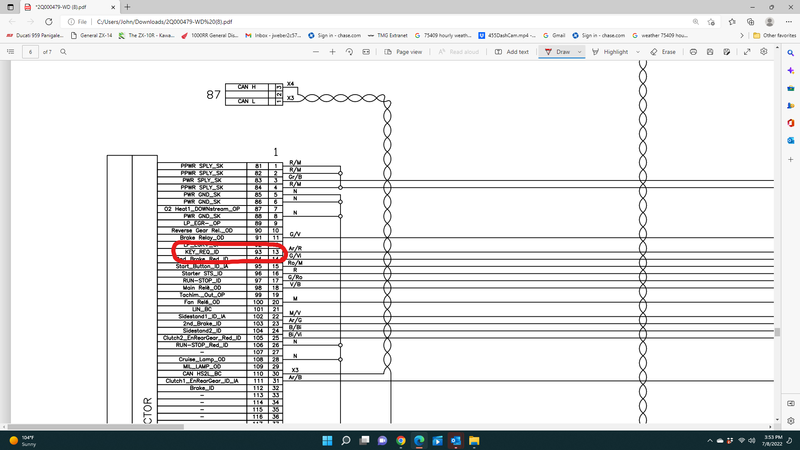Click the vertical scrollbar thumb
This screenshot has width=800, height=450.
click(x=777, y=332)
